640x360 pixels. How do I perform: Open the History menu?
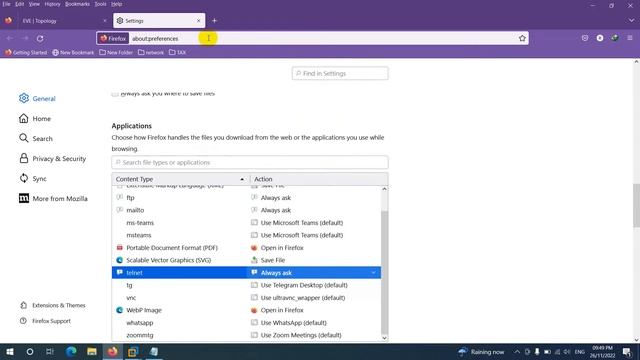(x=52, y=4)
